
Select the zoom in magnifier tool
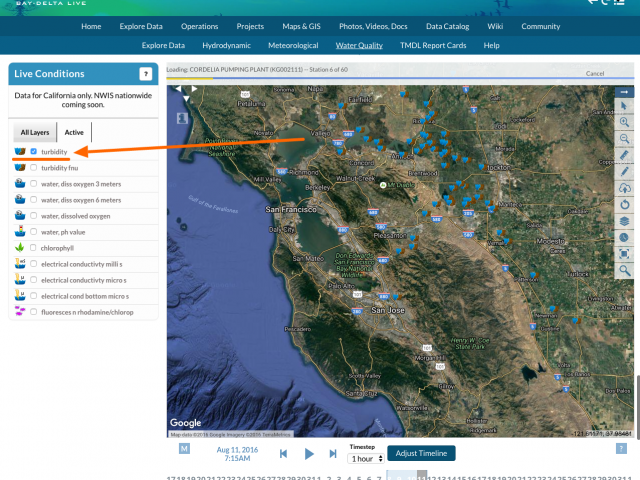tap(624, 122)
